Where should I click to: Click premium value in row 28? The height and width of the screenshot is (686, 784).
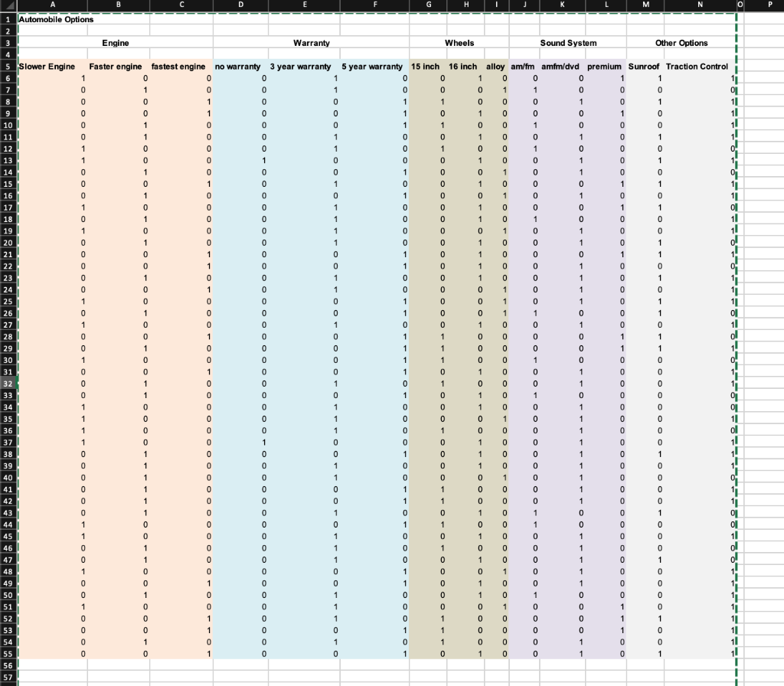coord(622,337)
